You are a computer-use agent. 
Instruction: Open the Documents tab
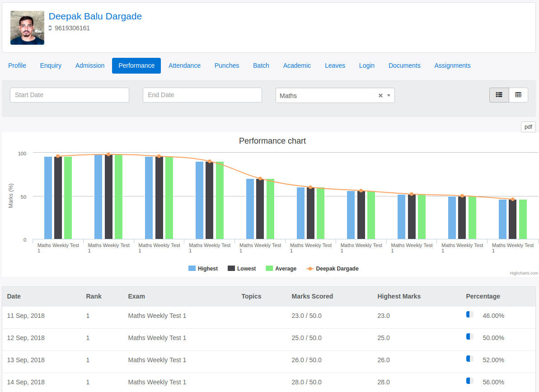(x=404, y=65)
